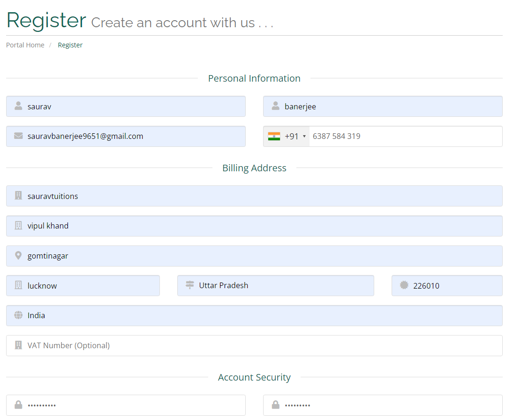Click the India flag icon
506x420 pixels.
[x=274, y=136]
